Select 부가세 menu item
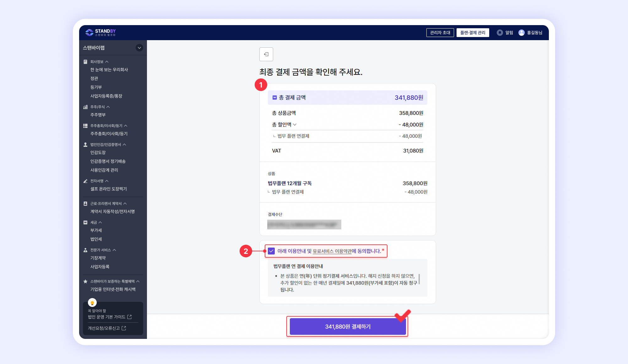 click(x=96, y=230)
